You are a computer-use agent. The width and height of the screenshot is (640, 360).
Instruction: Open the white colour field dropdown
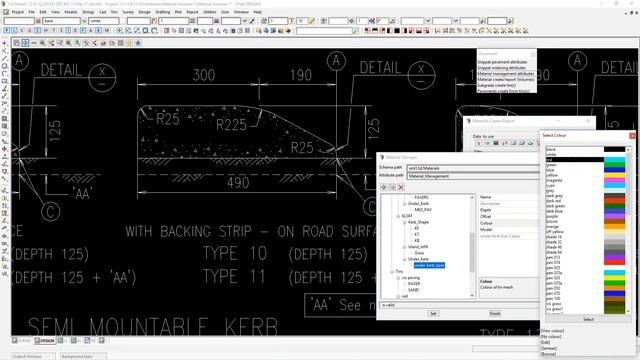[104, 21]
